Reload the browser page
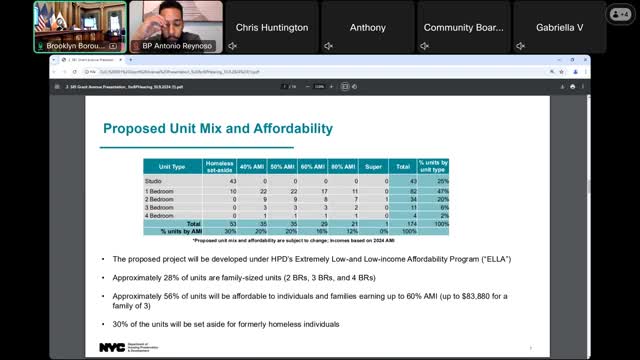The height and width of the screenshot is (360, 640). (75, 72)
